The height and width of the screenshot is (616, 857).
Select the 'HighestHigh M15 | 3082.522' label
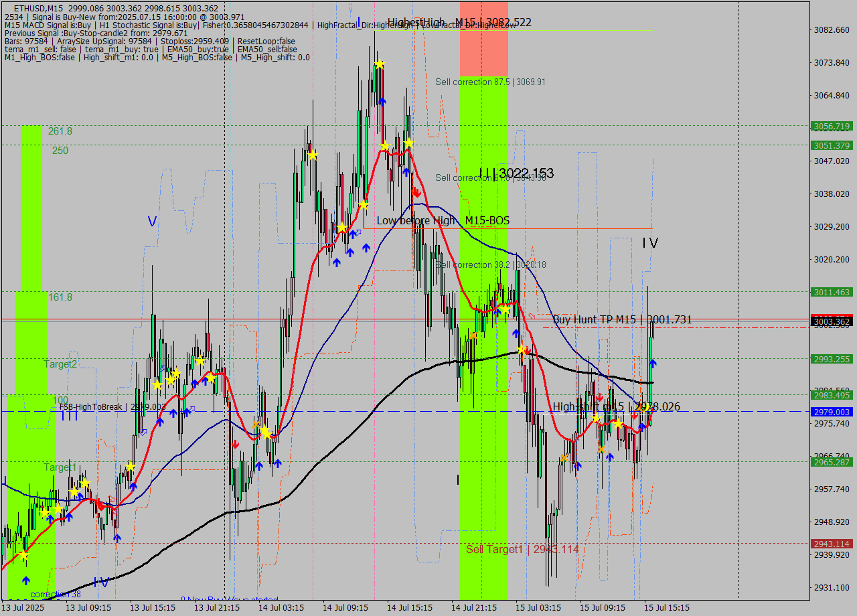[459, 22]
